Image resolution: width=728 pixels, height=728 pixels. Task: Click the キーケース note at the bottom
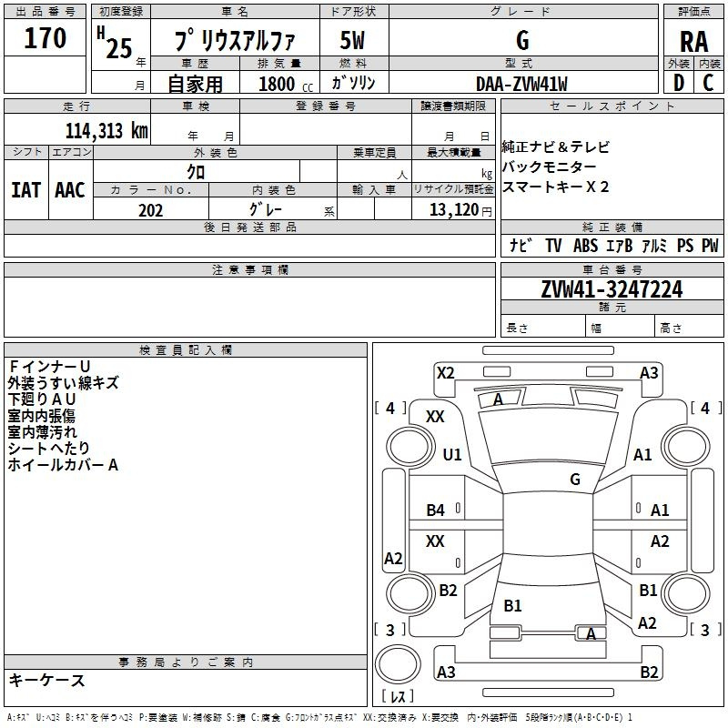coord(46,681)
